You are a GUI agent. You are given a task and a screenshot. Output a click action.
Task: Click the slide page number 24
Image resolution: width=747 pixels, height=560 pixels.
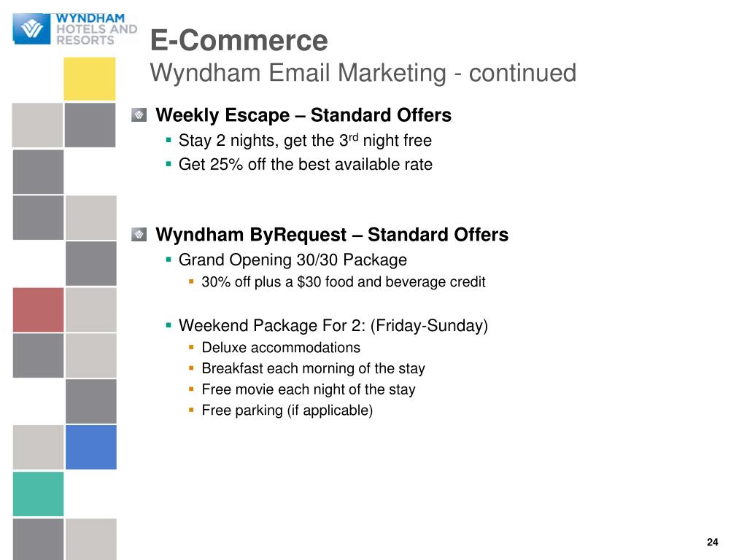click(712, 542)
